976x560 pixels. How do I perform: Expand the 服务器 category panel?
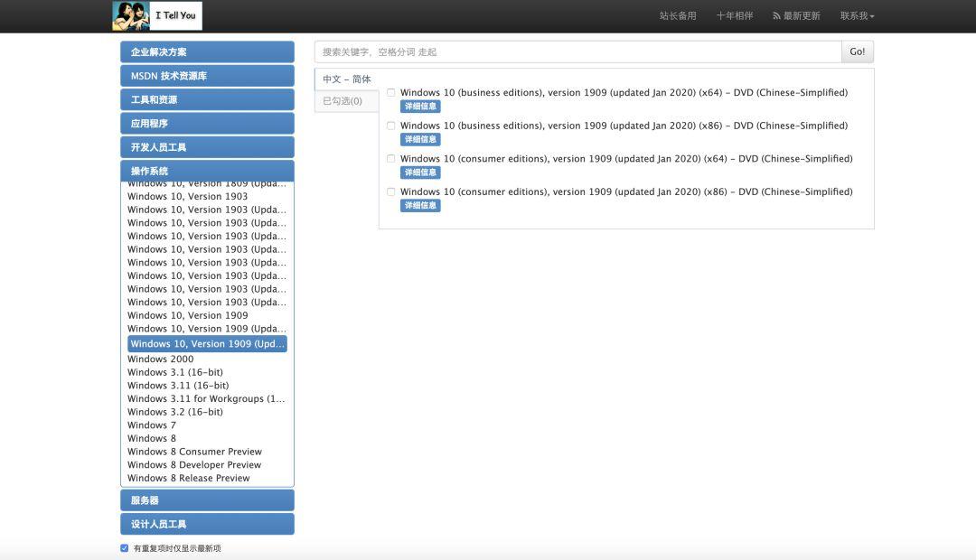(x=207, y=500)
